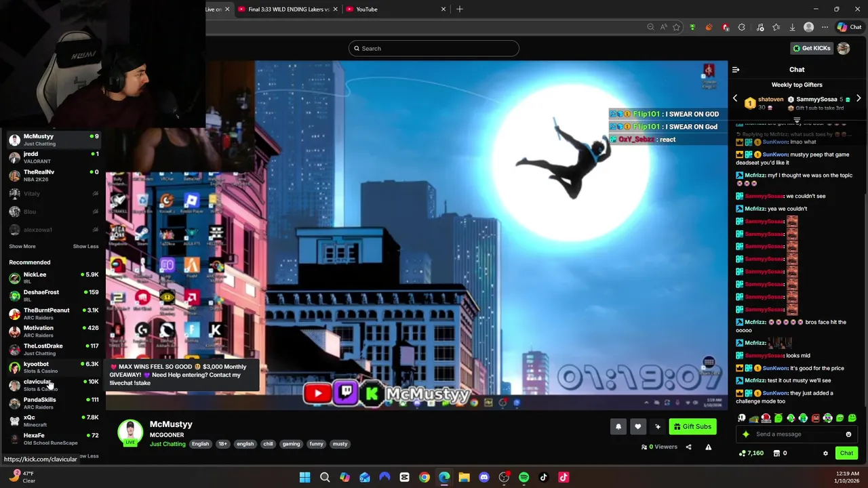Open the emoji picker in the message box
This screenshot has height=488, width=868.
[848, 434]
